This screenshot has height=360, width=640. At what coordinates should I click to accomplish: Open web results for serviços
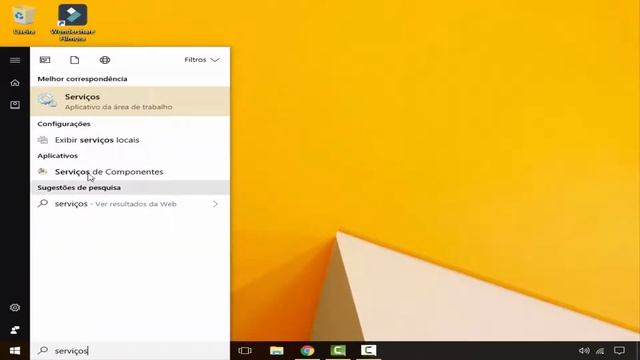130,204
